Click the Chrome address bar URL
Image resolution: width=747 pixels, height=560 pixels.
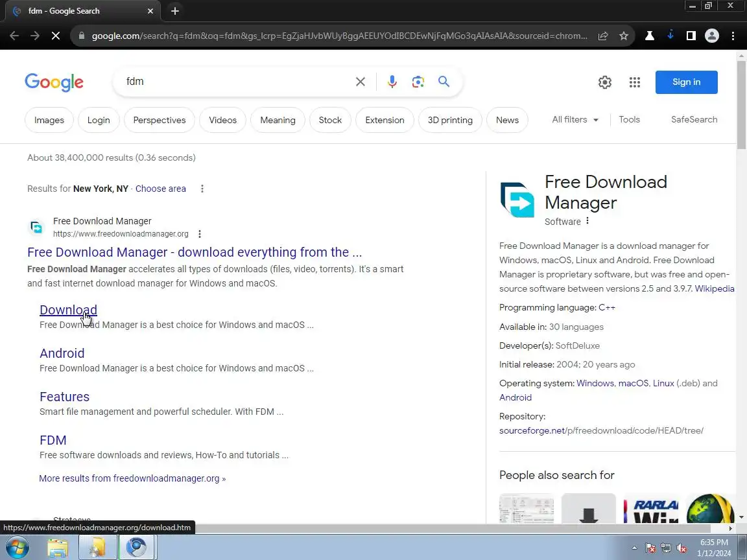[x=339, y=36]
